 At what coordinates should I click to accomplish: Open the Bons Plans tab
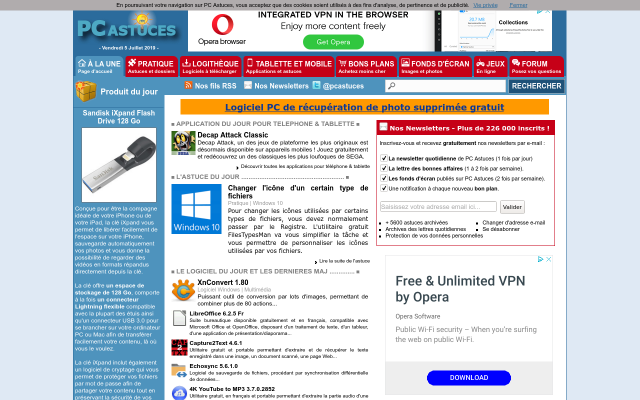[366, 67]
